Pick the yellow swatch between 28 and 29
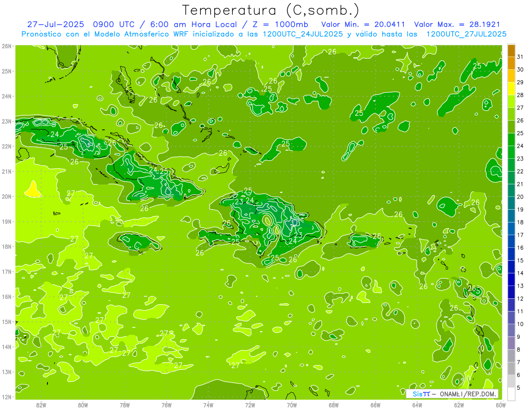The width and height of the screenshot is (532, 411). point(511,89)
